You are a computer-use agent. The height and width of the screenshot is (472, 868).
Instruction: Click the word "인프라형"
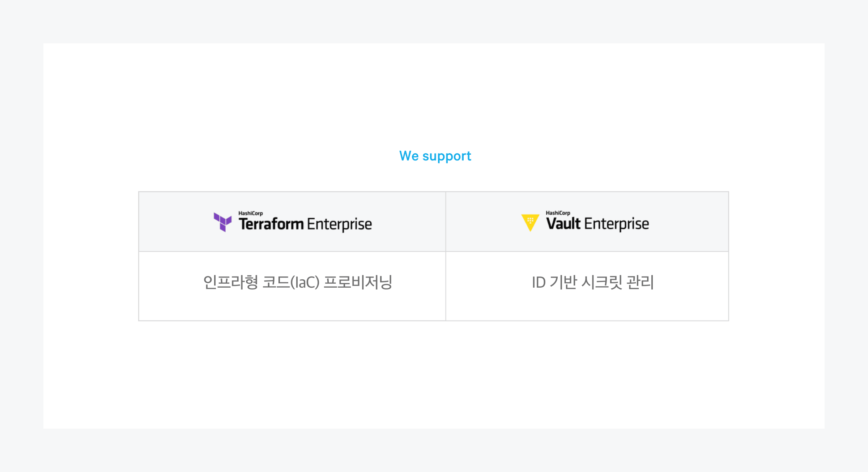tap(231, 282)
